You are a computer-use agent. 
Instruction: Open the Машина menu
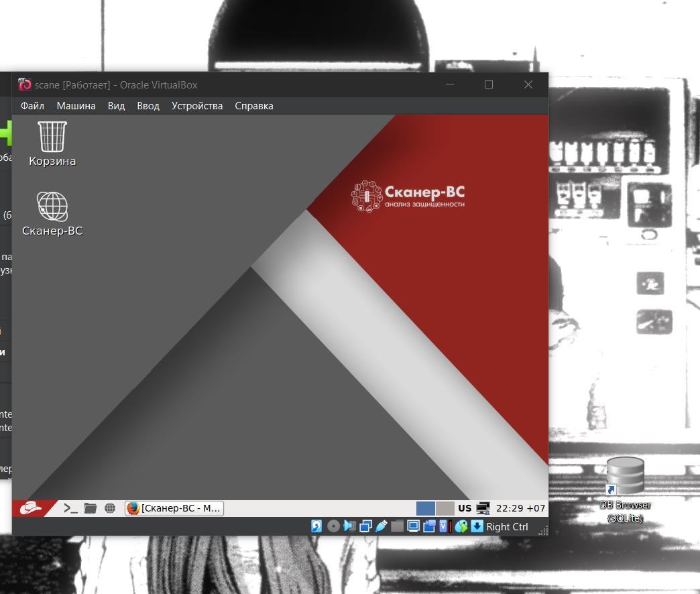tap(76, 106)
